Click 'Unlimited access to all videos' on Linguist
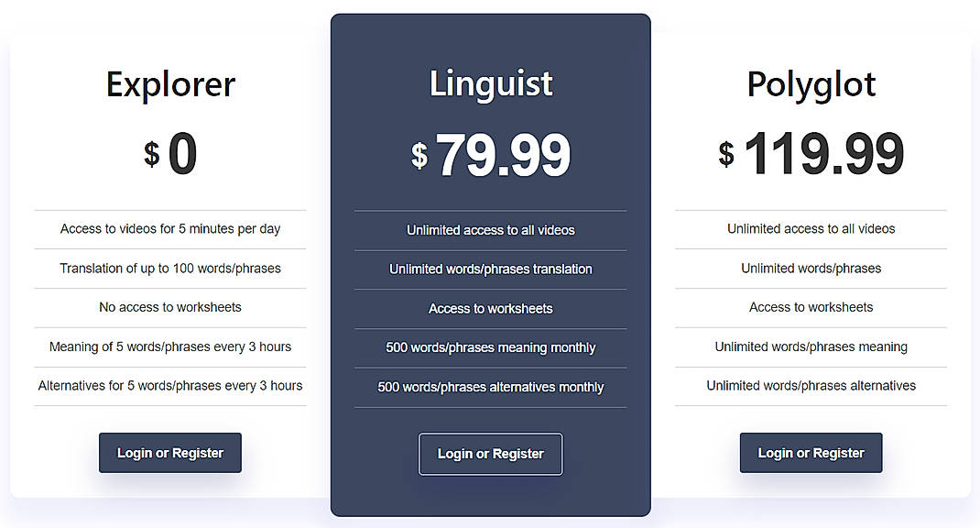The height and width of the screenshot is (528, 980). click(490, 230)
